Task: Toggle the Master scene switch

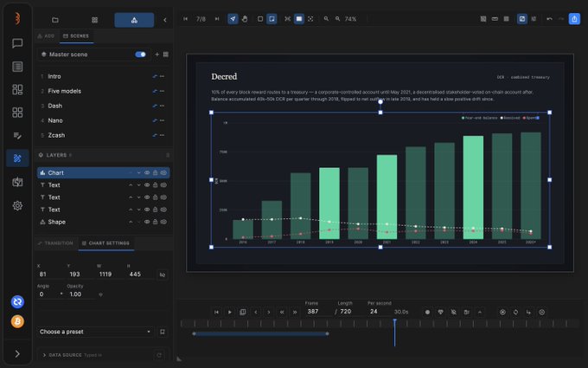Action: pos(140,55)
